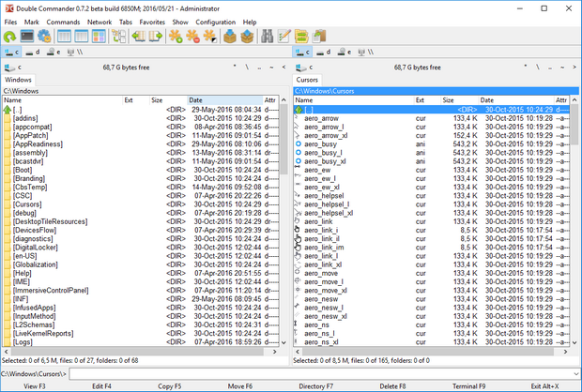Sort left panel by Date column header

[225, 100]
